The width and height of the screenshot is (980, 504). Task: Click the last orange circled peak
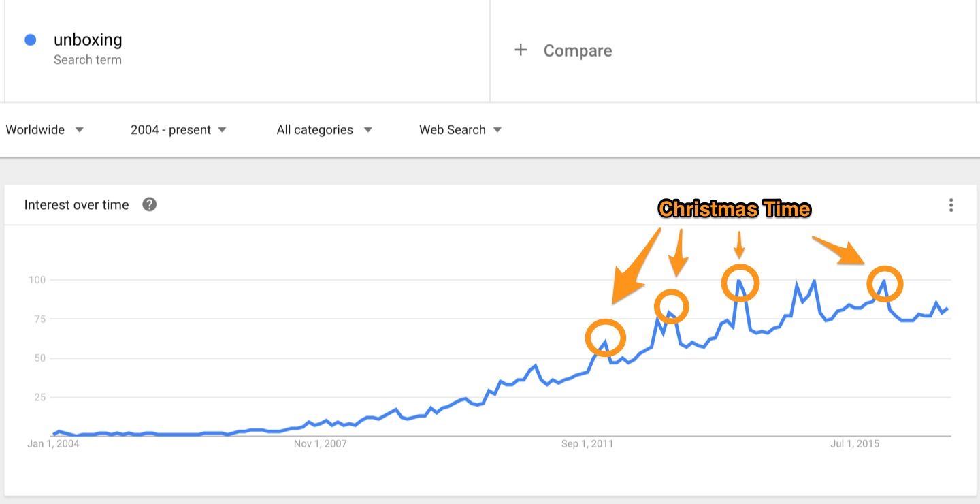pos(884,283)
